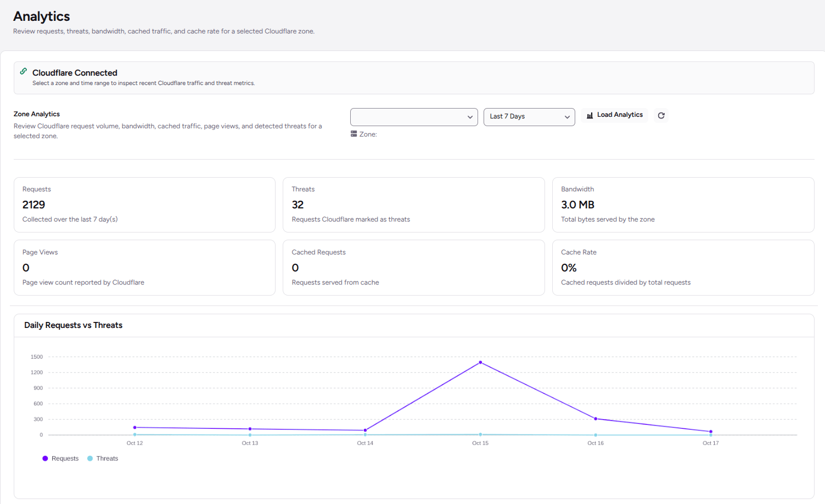Screen dimensions: 825x504
Task: Click the green link icon beside Cloudflare Connected
Action: click(x=24, y=71)
